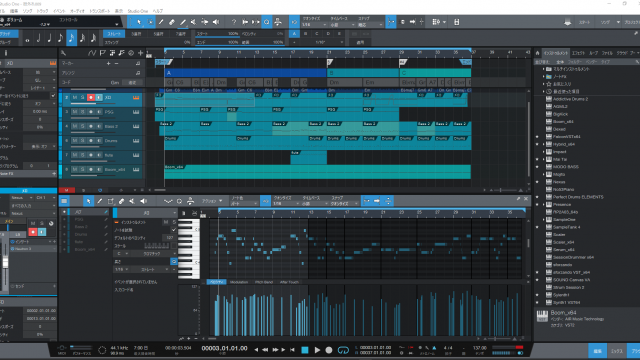The width and height of the screenshot is (640, 360).
Task: Select the Arrow tool in the main toolbar
Action: (139, 22)
